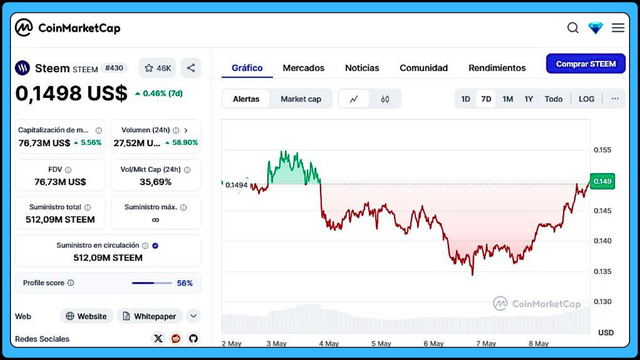640x360 pixels.
Task: Click the verified badge beside Suministro en circulación
Action: click(155, 246)
